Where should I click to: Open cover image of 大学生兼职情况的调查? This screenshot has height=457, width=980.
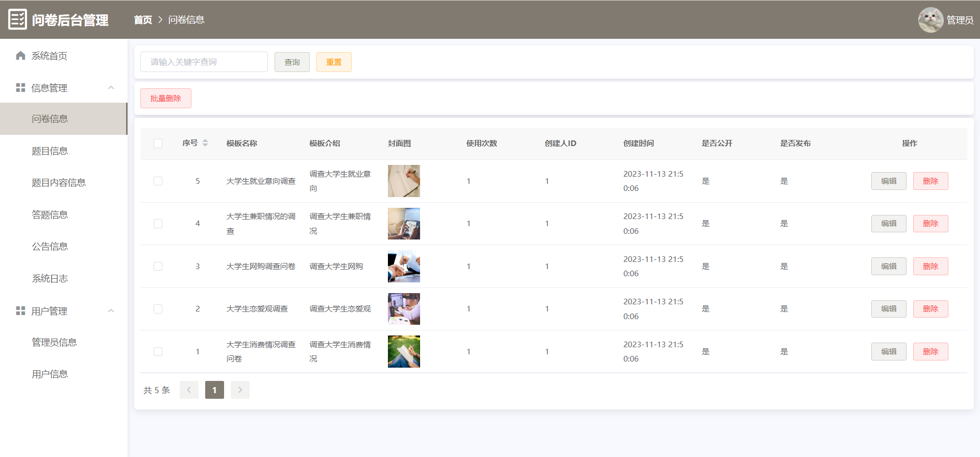(x=404, y=224)
